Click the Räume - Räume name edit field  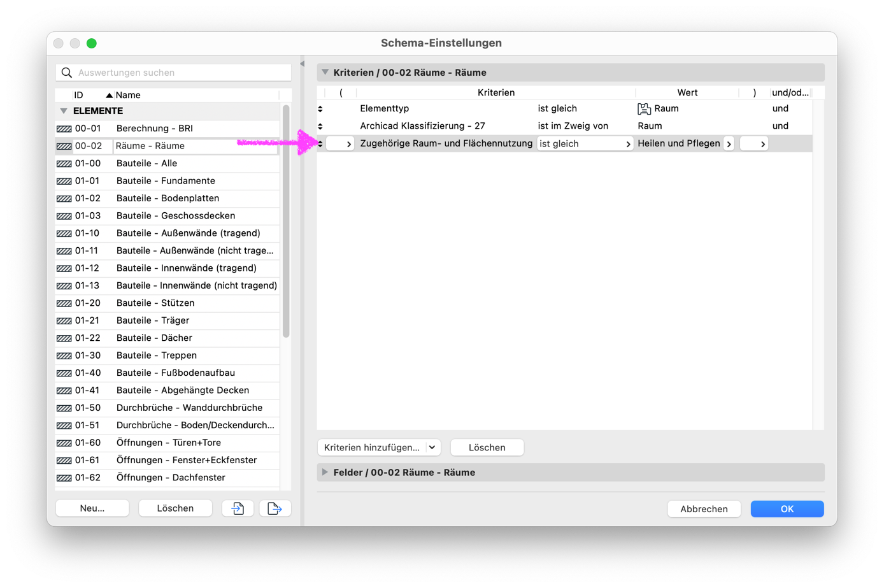196,146
